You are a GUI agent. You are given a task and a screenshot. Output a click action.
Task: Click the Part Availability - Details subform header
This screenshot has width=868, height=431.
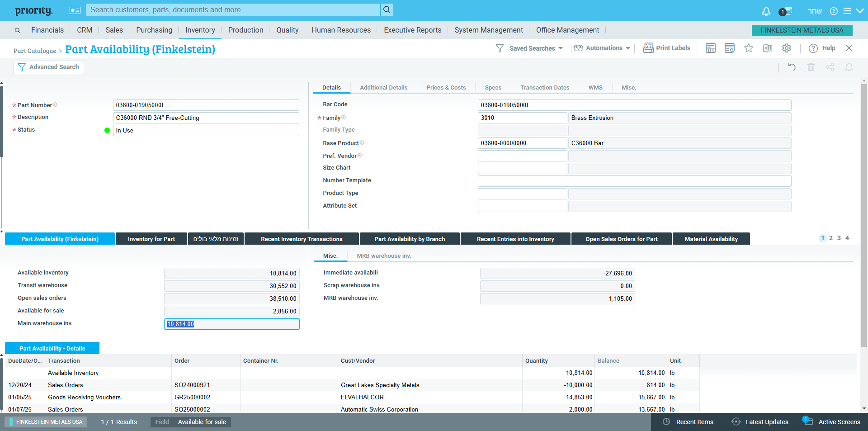[x=52, y=348]
